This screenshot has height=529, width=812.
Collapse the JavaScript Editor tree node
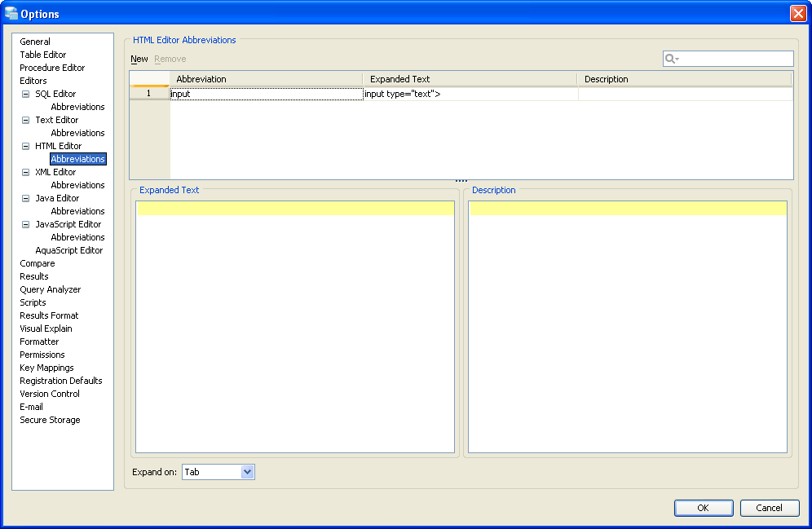click(x=25, y=225)
